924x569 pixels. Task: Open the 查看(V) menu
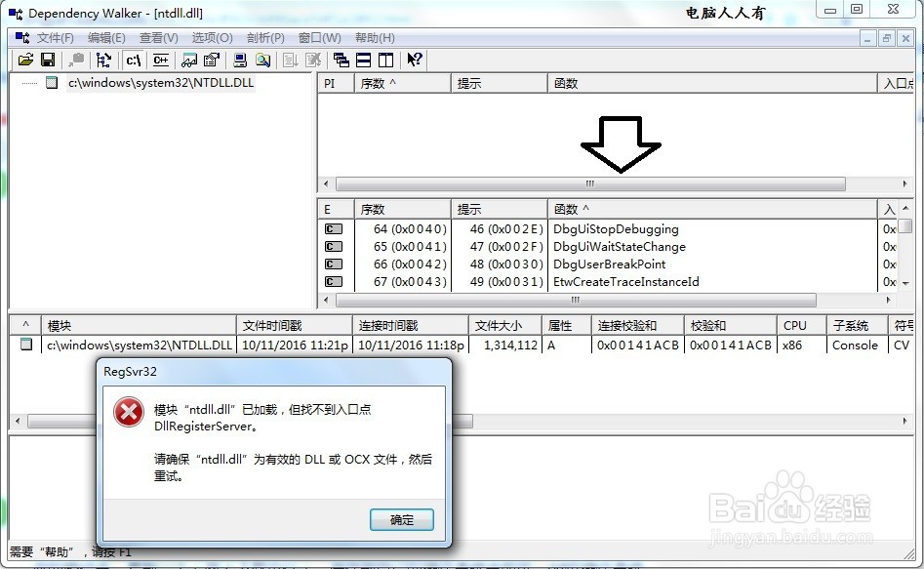tap(158, 38)
